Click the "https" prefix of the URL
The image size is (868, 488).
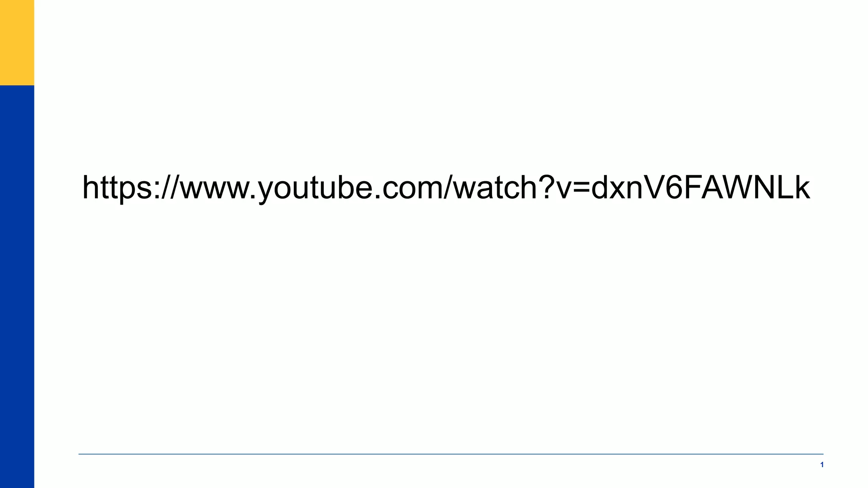[117, 189]
